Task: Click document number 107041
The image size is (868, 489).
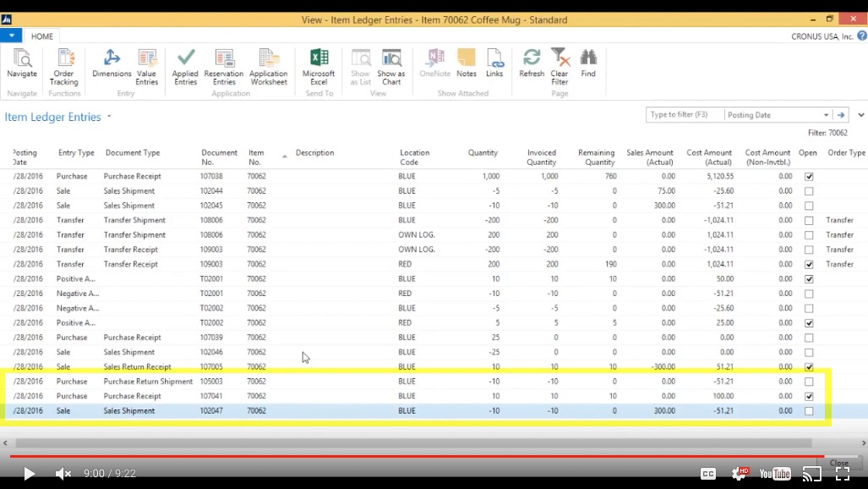Action: (211, 397)
